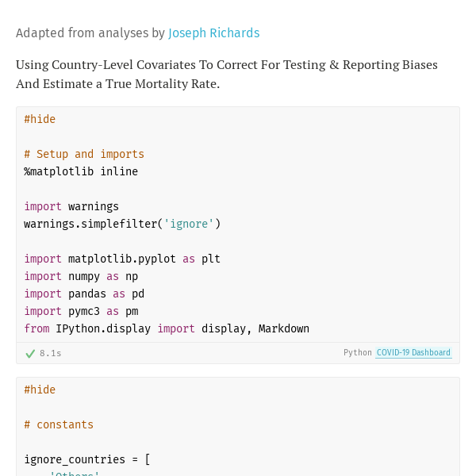Viewport: 476px width, 476px height.
Task: Open the Joseph Richards author link
Action: (x=213, y=33)
